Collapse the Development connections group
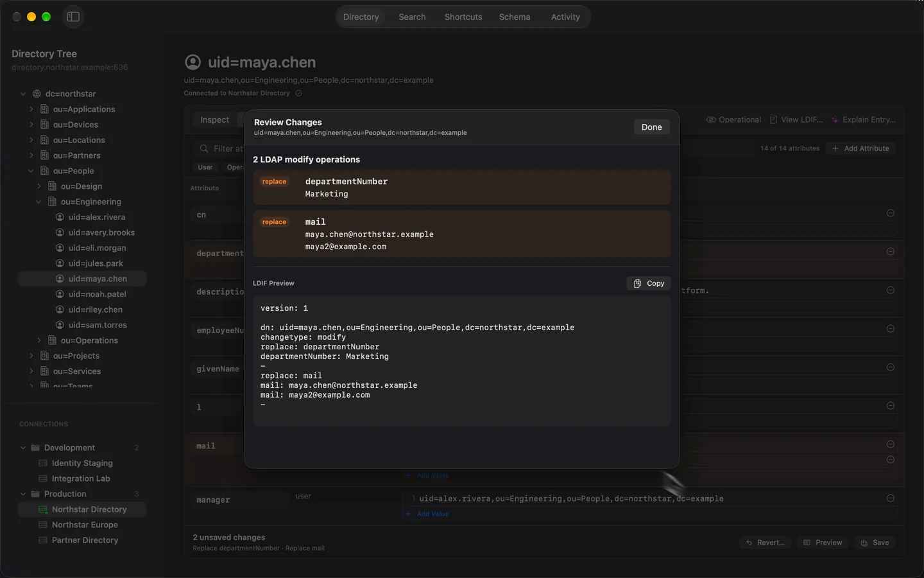The image size is (924, 578). tap(23, 448)
